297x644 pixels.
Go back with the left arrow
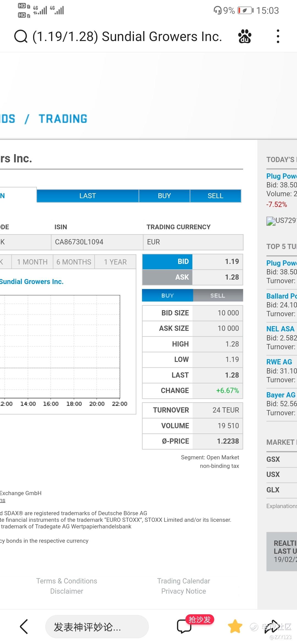pyautogui.click(x=24, y=627)
